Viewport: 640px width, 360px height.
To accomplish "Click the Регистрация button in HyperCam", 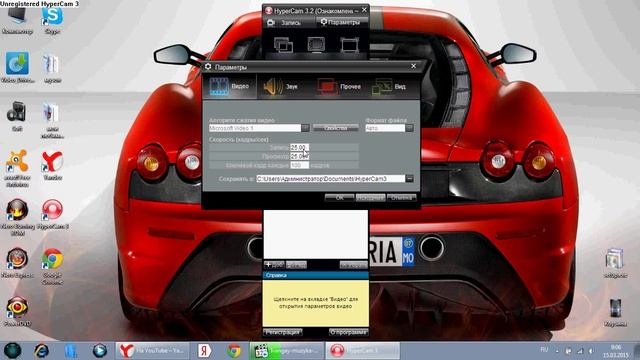I will 282,332.
